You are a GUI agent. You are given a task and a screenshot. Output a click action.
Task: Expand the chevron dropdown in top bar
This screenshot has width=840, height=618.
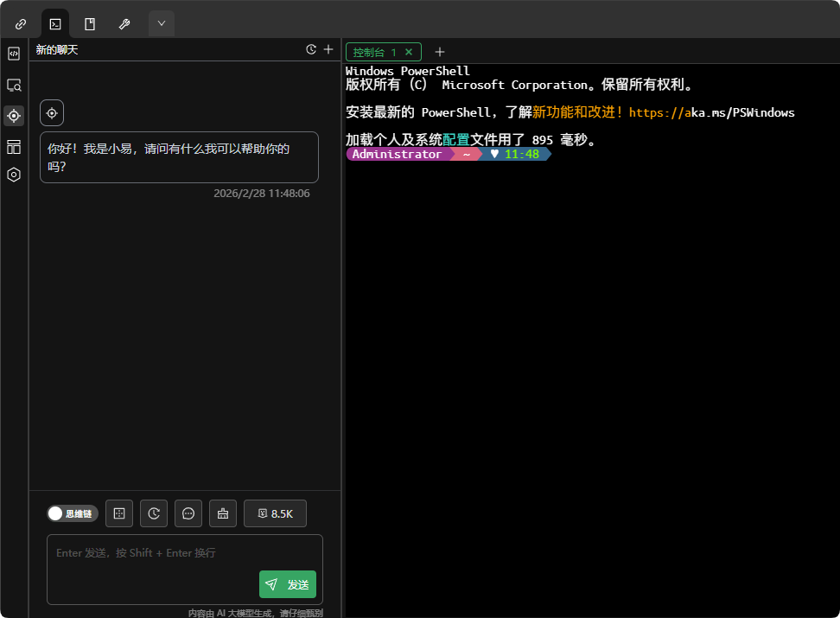[162, 23]
